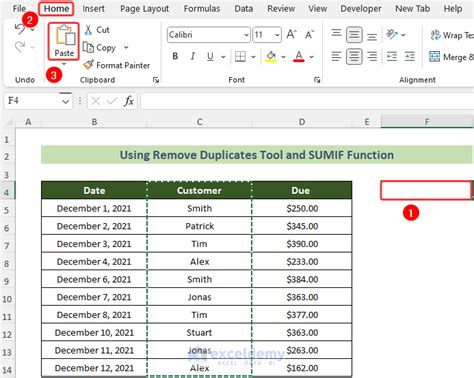
Task: Expand fill color dropdown arrow
Action: tap(283, 57)
